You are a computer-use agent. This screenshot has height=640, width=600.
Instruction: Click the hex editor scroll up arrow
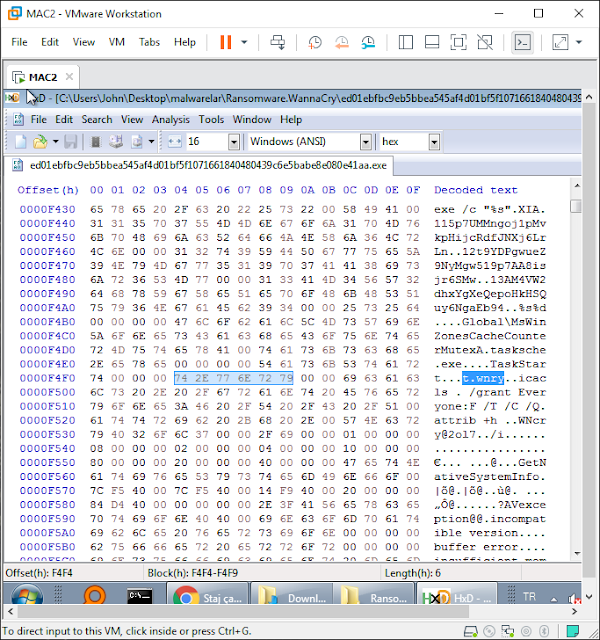tap(577, 186)
